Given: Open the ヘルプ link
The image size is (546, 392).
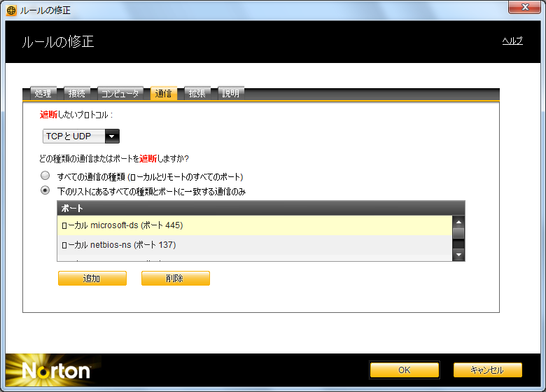Looking at the screenshot, I should (512, 41).
